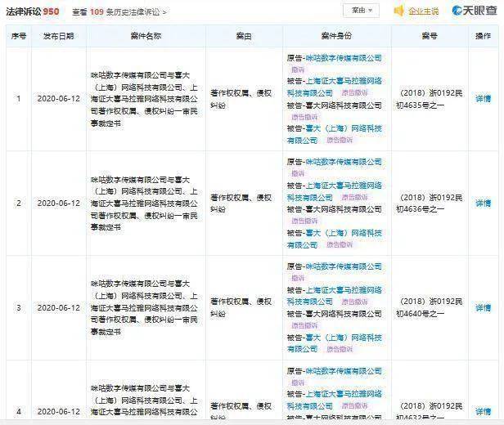Click the case name text in row 4
The width and height of the screenshot is (504, 425).
(144, 400)
